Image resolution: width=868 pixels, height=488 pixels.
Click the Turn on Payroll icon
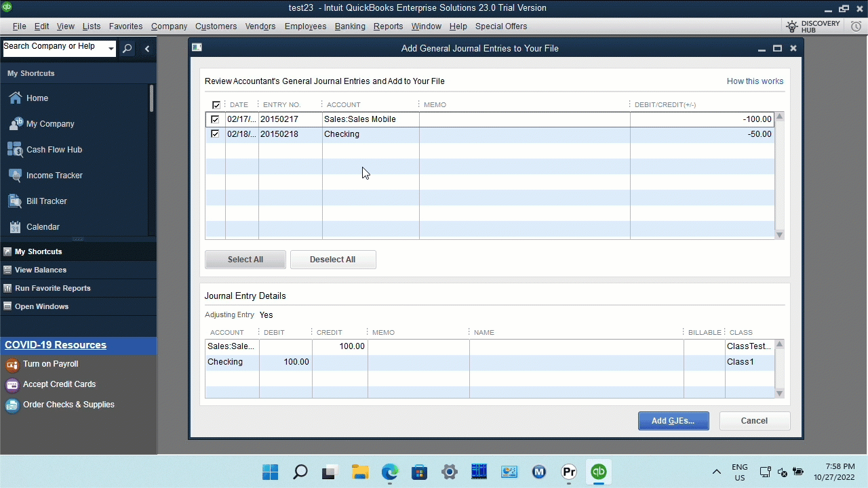coord(12,365)
